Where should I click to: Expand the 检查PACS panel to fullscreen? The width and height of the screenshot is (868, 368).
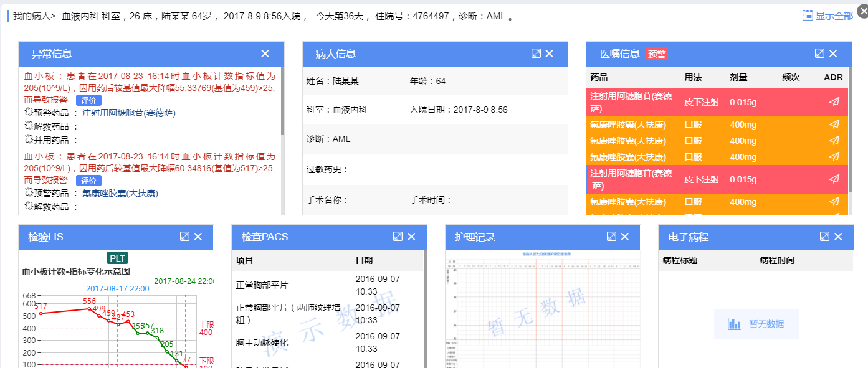click(398, 237)
